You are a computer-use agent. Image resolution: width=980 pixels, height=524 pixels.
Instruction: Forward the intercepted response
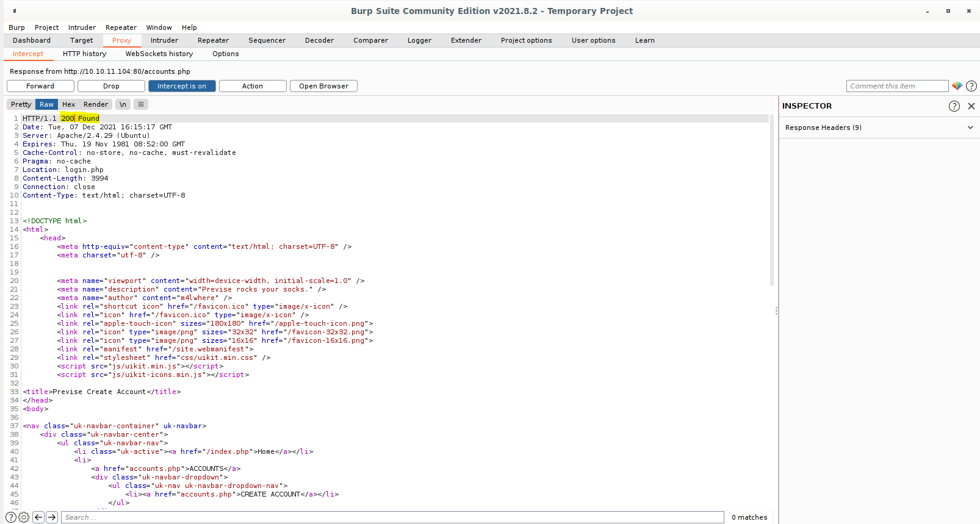[40, 86]
